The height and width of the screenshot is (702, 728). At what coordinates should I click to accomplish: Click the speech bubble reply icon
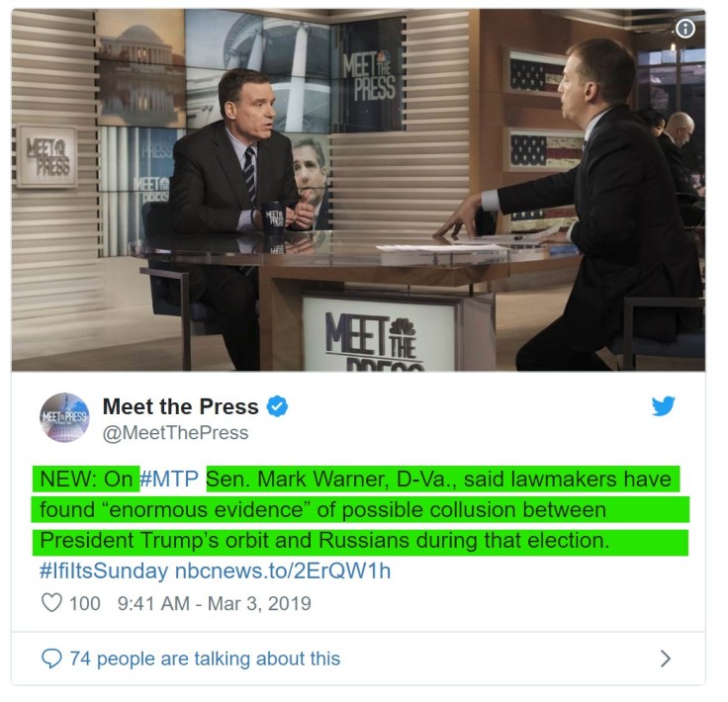coord(51,658)
